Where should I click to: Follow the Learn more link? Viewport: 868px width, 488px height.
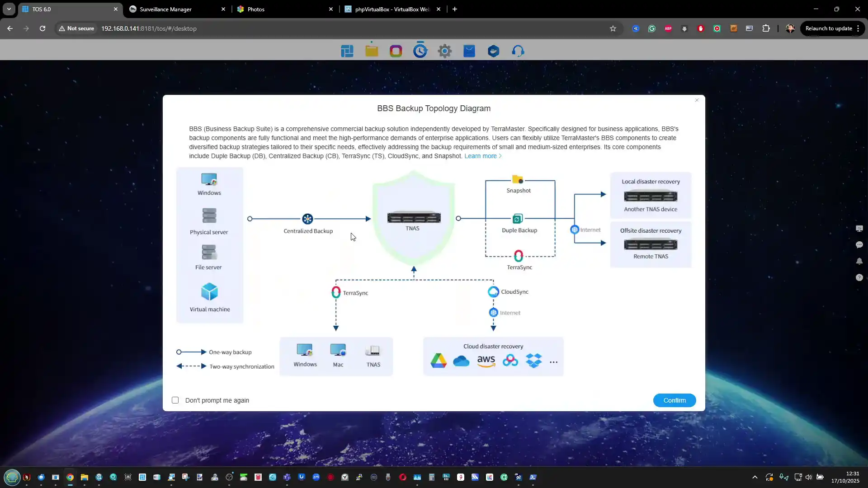(x=480, y=156)
